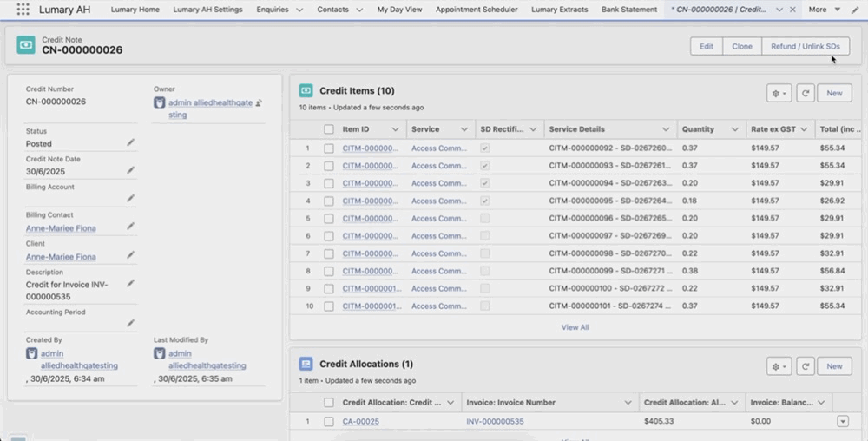Edit navigation bar pencil icon
Viewport: 868px width, 441px height.
click(x=855, y=10)
